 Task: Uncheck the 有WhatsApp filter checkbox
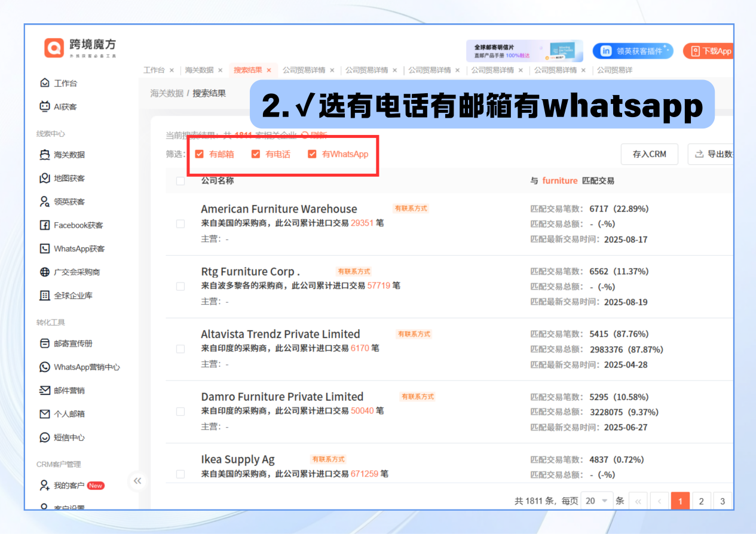tap(312, 154)
